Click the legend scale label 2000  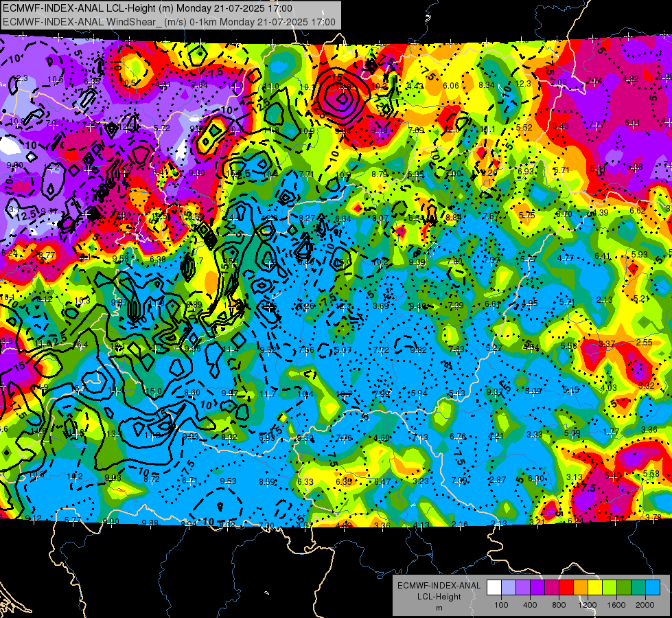pyautogui.click(x=645, y=605)
